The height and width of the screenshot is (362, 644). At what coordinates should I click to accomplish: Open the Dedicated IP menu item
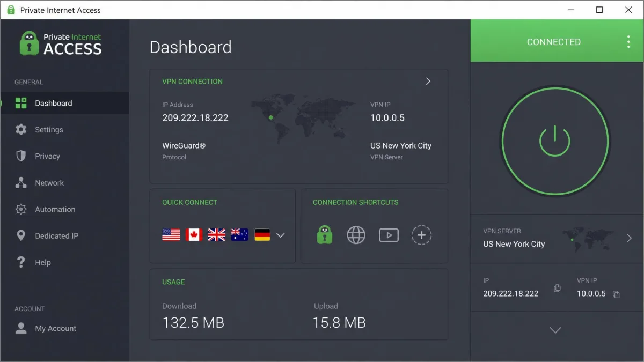[x=64, y=235]
